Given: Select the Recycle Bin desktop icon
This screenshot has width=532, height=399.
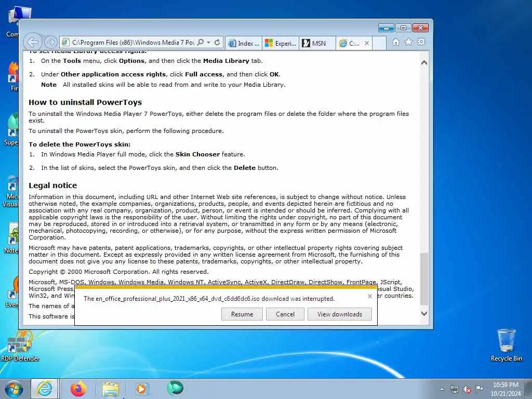Looking at the screenshot, I should click(506, 345).
